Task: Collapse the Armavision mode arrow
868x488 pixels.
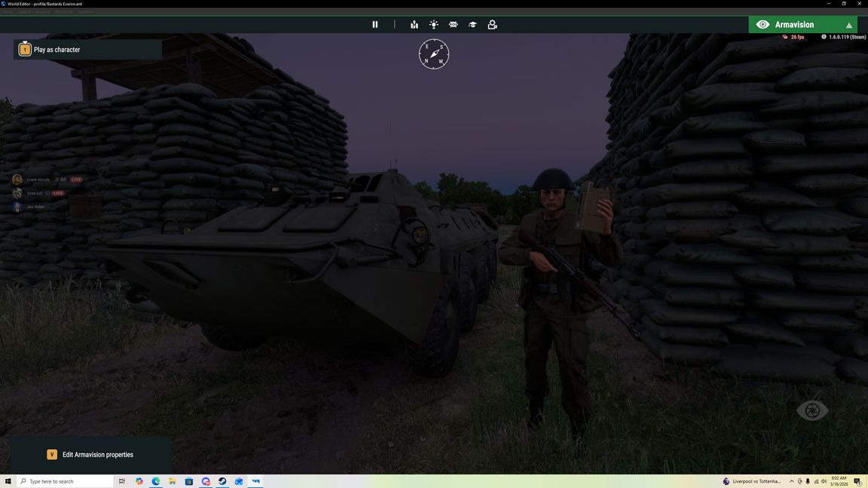Action: click(x=848, y=25)
